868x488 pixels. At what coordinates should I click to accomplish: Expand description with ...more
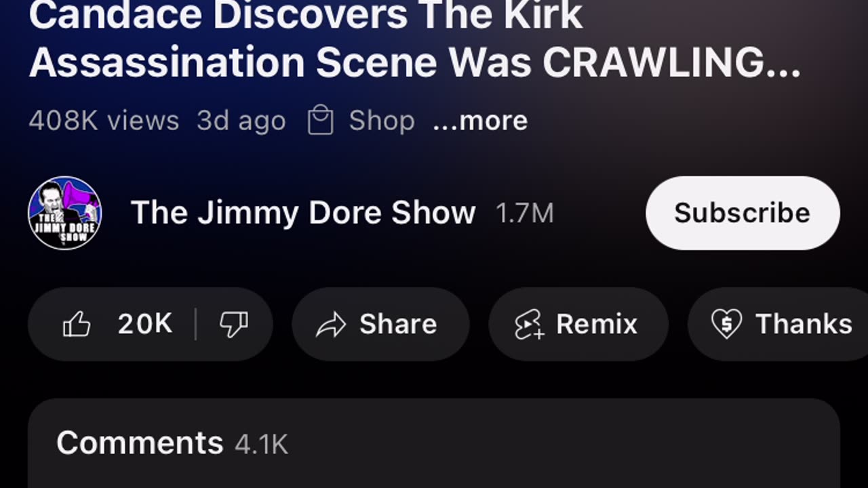[480, 121]
